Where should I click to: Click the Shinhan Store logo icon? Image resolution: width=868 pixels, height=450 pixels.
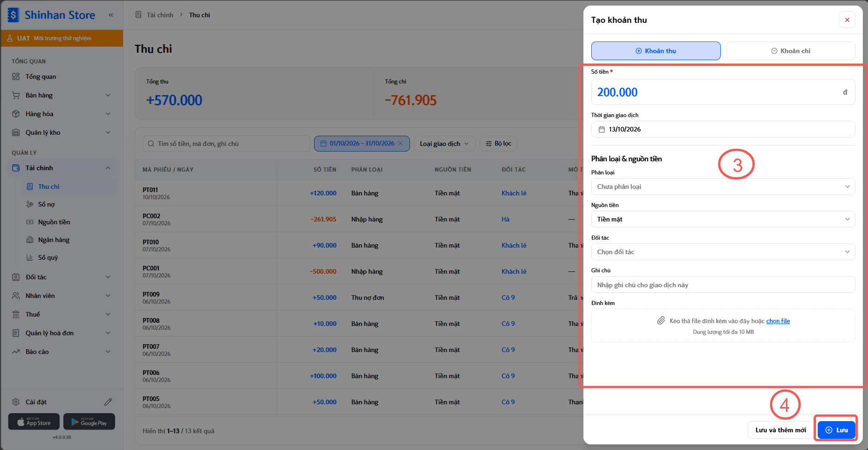pos(14,15)
